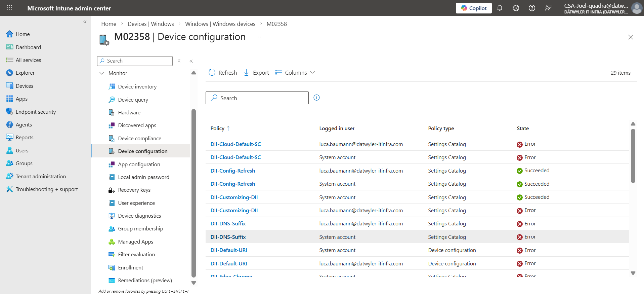Select Endpoint security in the sidebar
The image size is (644, 294).
click(x=36, y=112)
